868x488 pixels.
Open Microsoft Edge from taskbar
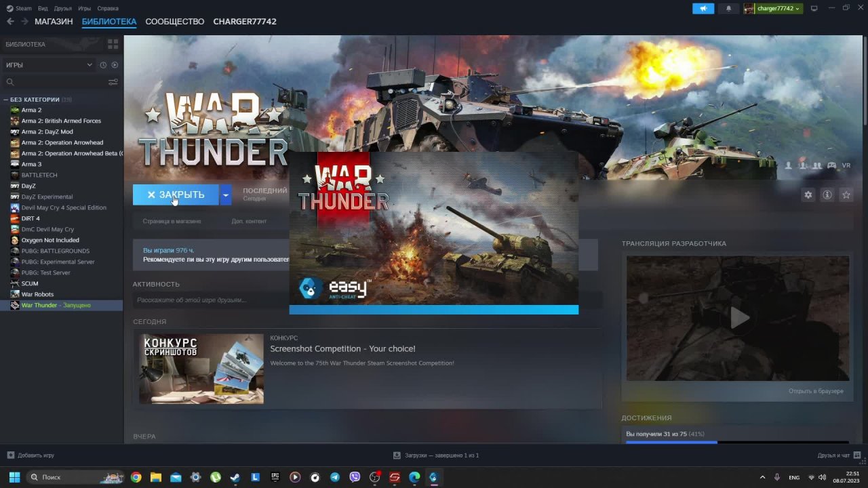[x=414, y=477]
